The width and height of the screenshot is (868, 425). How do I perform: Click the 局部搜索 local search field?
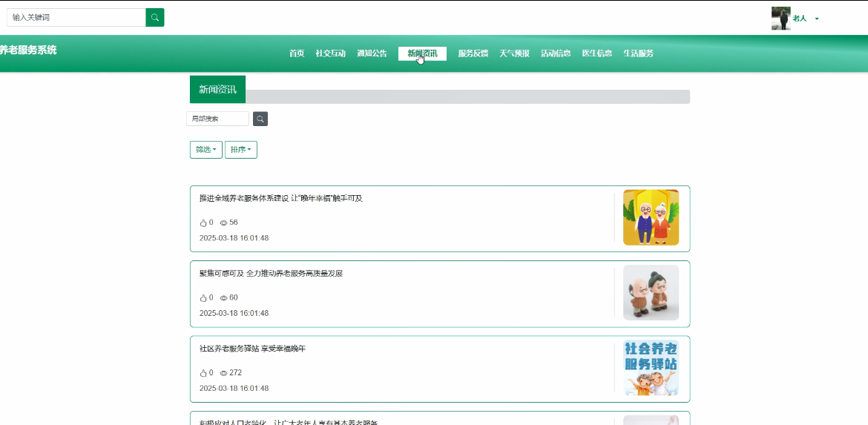point(217,119)
